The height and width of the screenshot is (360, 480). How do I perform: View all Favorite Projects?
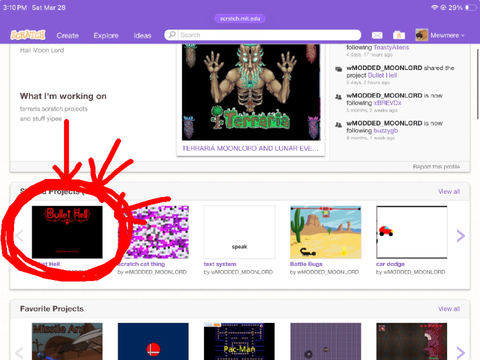tap(449, 309)
